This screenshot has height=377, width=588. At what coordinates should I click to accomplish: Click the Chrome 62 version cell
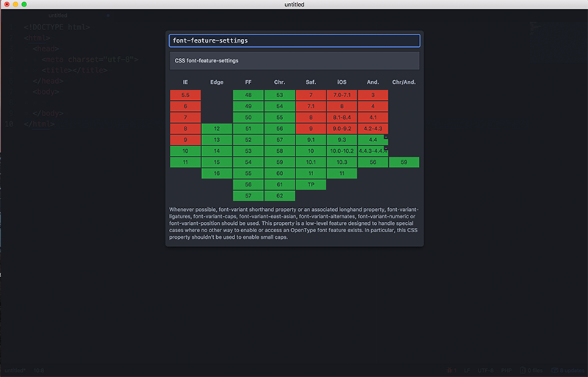click(x=279, y=195)
